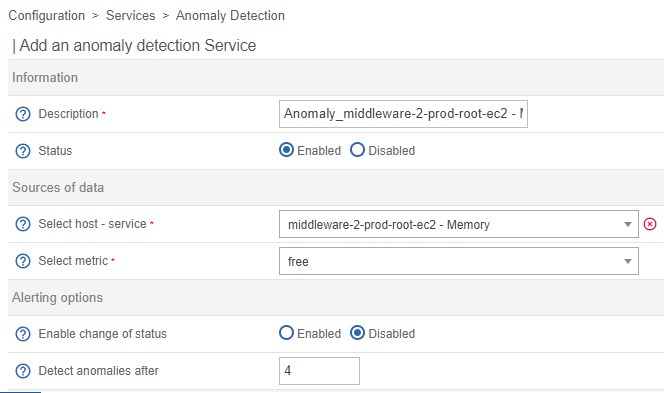The height and width of the screenshot is (393, 664).
Task: Select Disabled for change of status
Action: 357,333
